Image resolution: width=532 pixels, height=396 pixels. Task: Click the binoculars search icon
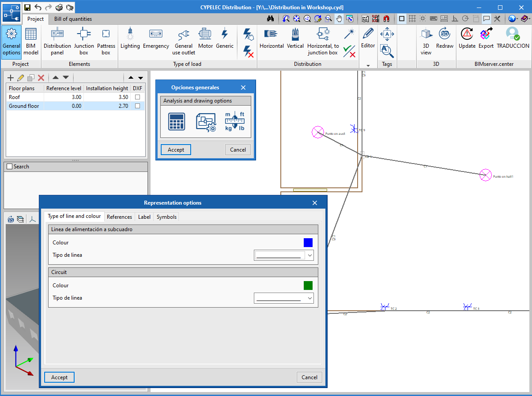(x=272, y=19)
